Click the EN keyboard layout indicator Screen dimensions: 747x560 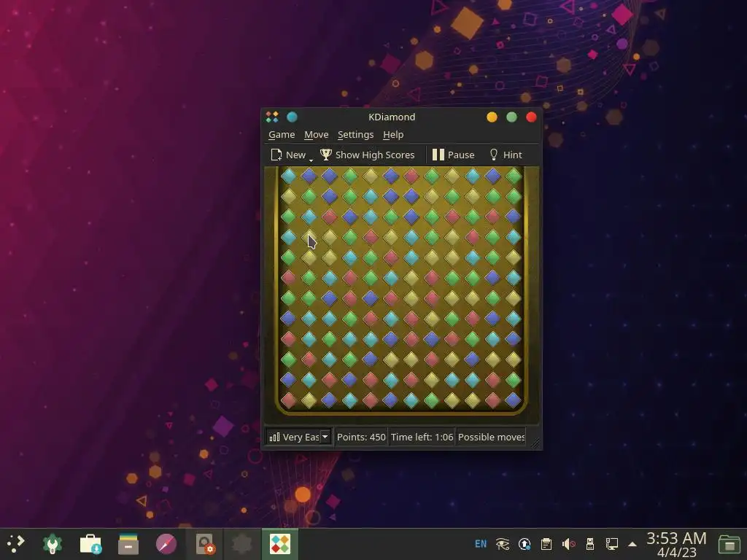pyautogui.click(x=481, y=543)
